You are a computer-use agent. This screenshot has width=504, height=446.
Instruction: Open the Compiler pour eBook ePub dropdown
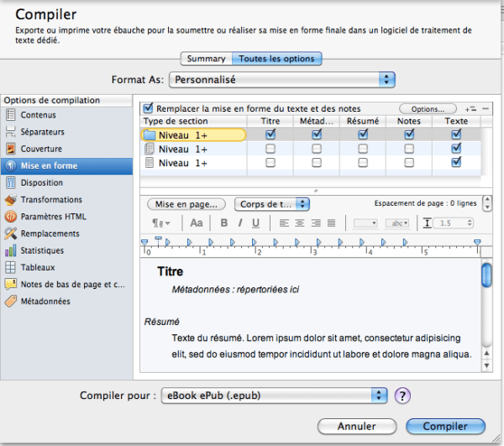click(274, 396)
